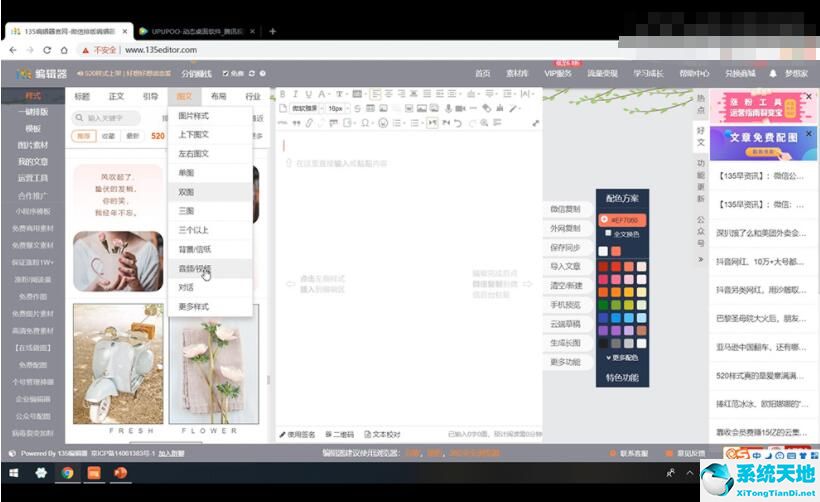Insert a blockquote with the quote icon
The image size is (820, 502).
[x=297, y=123]
